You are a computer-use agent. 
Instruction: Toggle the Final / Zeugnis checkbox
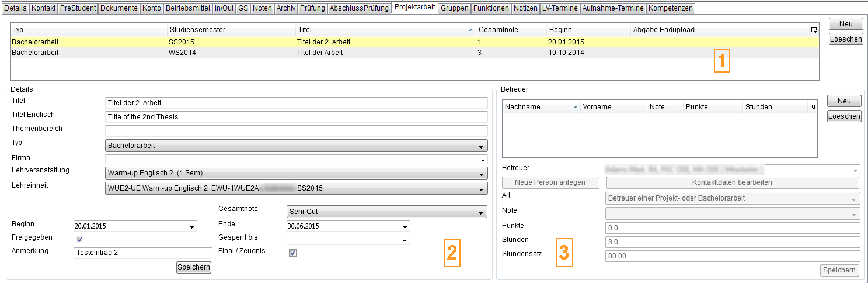pos(293,253)
